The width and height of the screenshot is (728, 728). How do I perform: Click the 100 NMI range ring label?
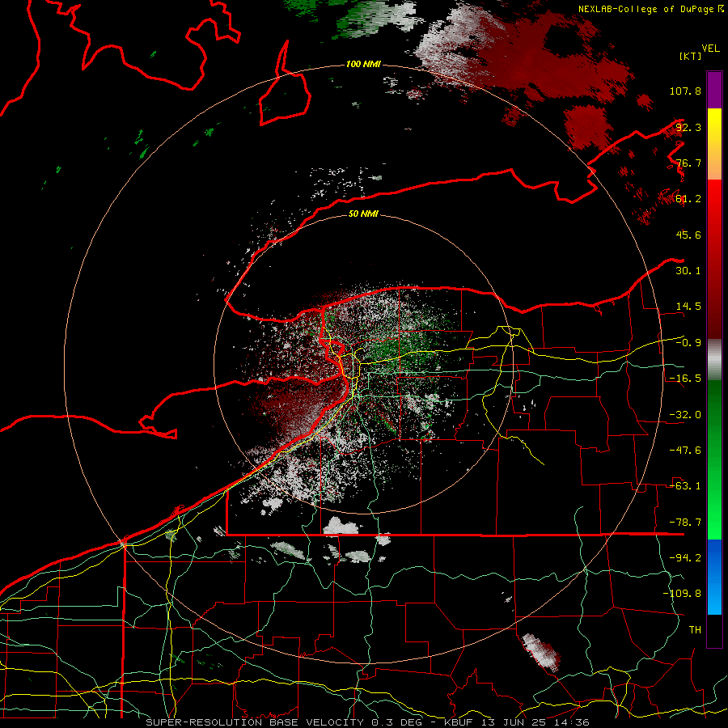[363, 64]
